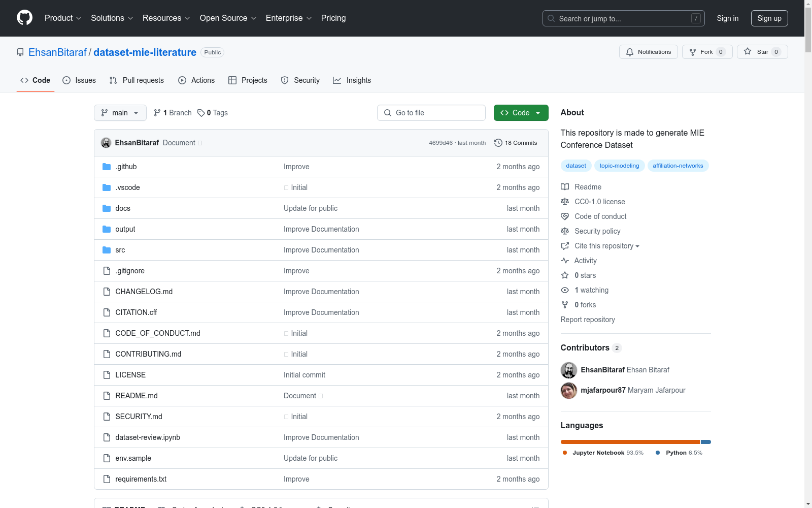Image resolution: width=812 pixels, height=508 pixels.
Task: View the 18 Commits history
Action: click(x=516, y=143)
